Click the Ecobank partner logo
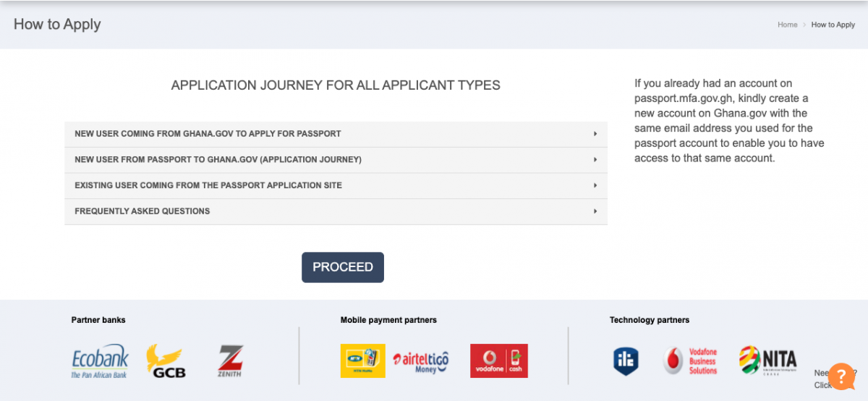 click(100, 361)
